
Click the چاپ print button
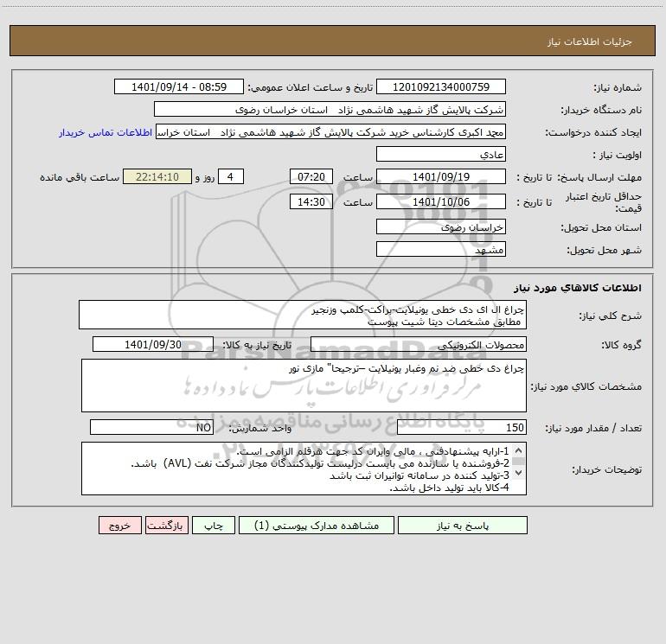pos(214,525)
